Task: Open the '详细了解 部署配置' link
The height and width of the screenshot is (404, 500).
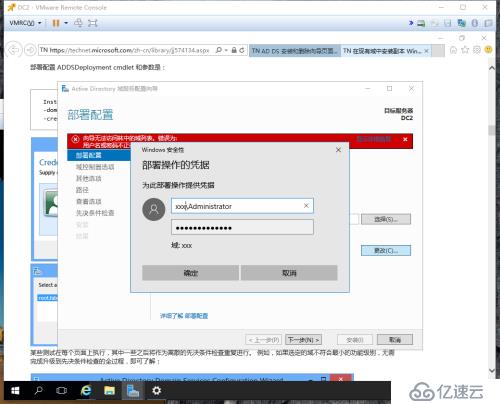Action: click(x=184, y=316)
